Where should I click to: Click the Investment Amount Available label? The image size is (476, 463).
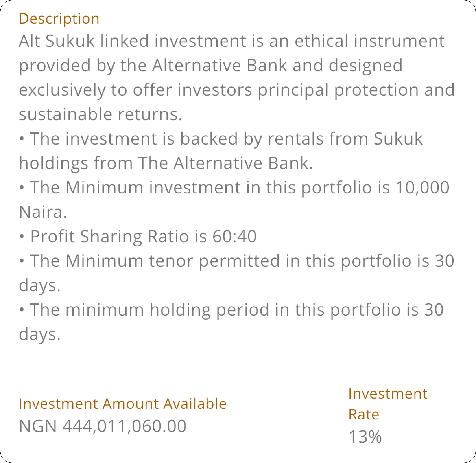(x=123, y=404)
